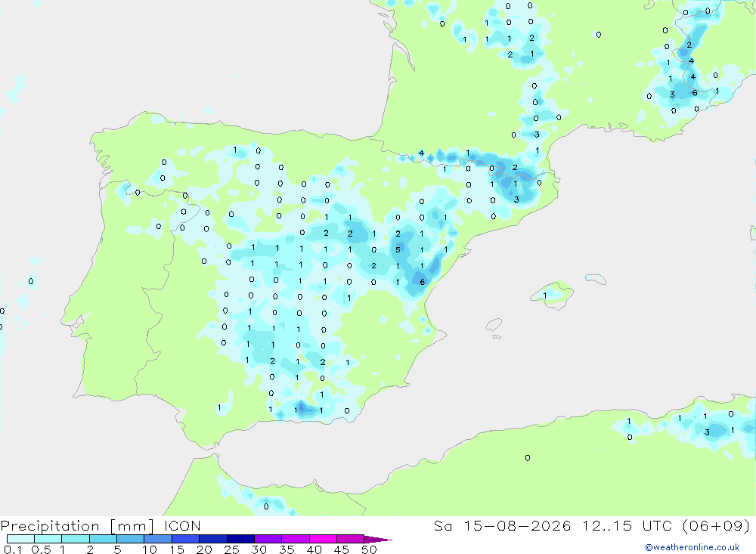Click the 10–15 mm legend swatch
The height and width of the screenshot is (554, 756).
pos(158,539)
